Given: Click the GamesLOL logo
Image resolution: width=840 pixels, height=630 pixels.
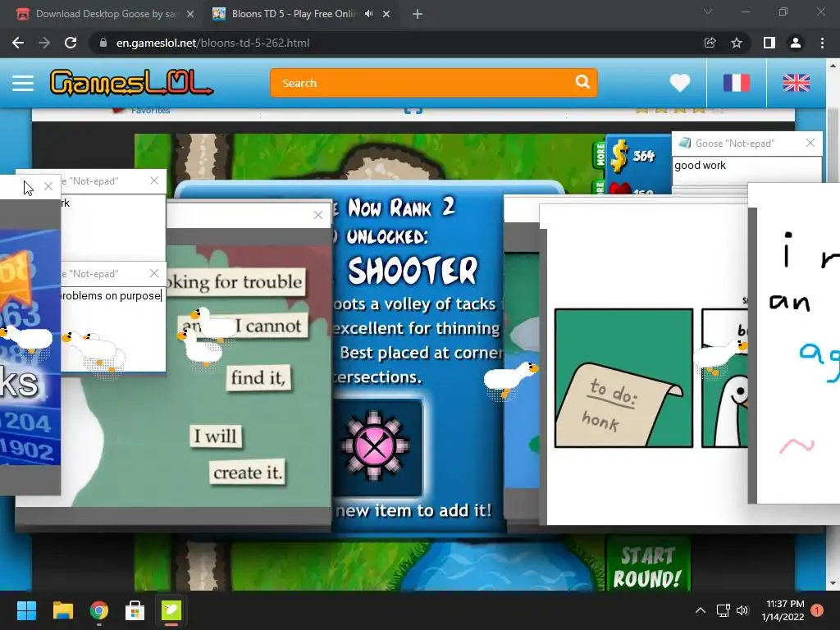Looking at the screenshot, I should (x=131, y=83).
